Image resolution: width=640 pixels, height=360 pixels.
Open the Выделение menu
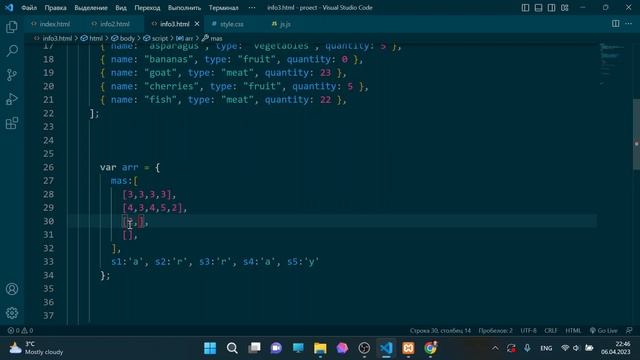tap(91, 8)
